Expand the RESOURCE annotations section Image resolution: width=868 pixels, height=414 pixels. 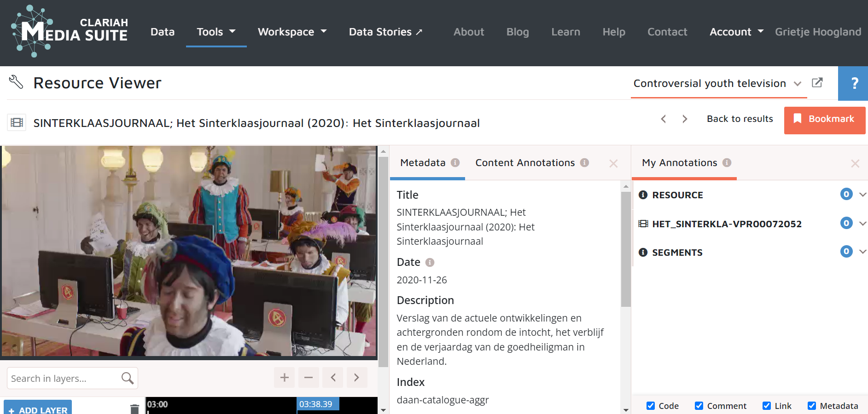click(x=862, y=195)
